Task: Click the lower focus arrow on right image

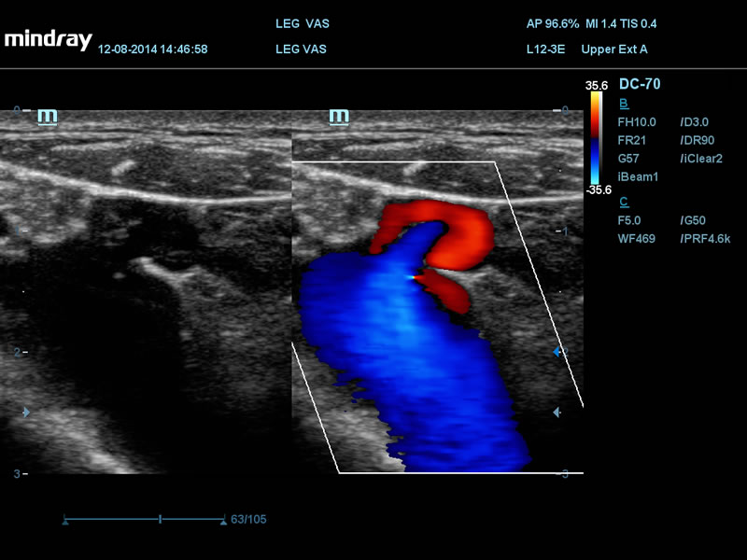Action: click(x=557, y=412)
